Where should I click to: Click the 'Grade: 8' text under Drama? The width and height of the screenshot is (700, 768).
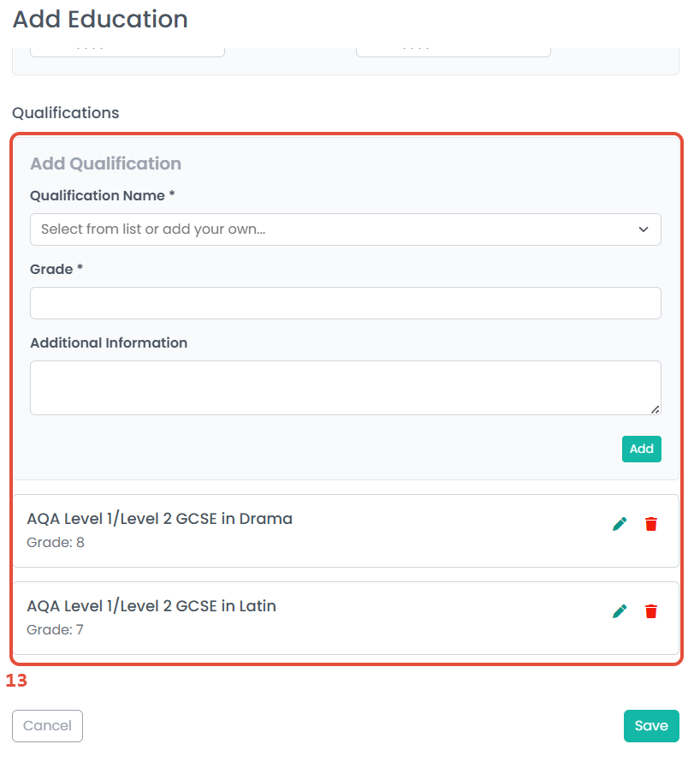click(x=56, y=543)
